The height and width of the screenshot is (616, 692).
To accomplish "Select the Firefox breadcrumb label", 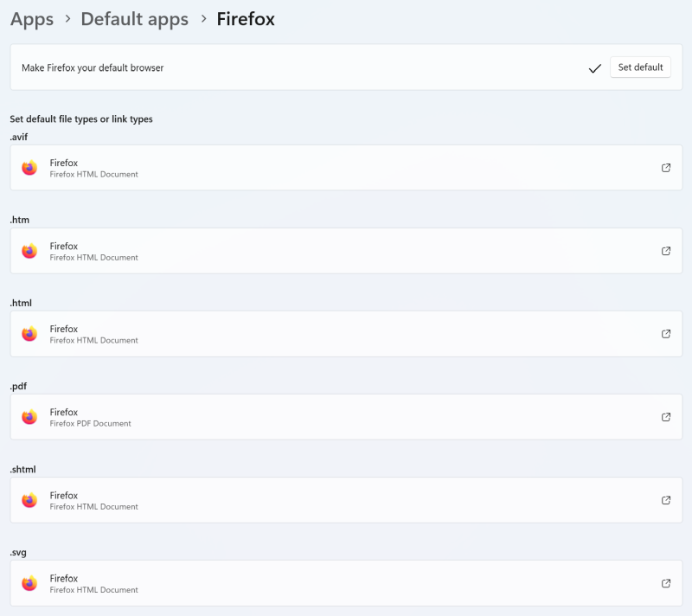I will [246, 18].
